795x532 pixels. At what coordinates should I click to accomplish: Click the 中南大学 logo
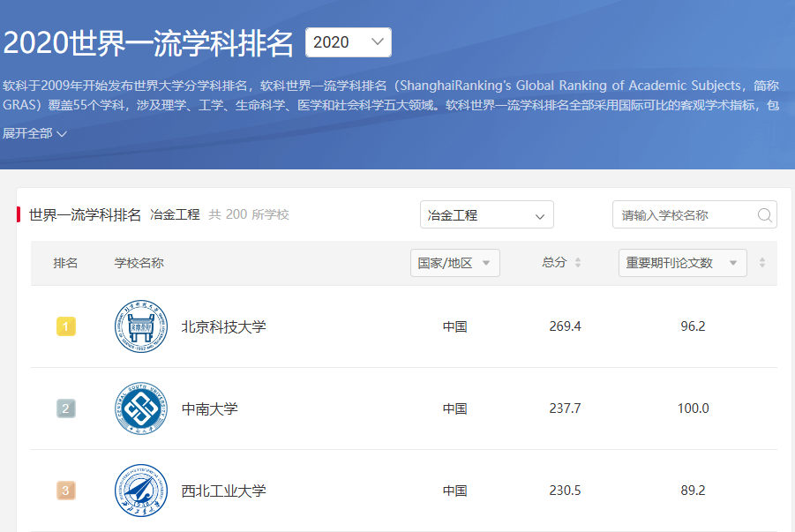pos(141,408)
